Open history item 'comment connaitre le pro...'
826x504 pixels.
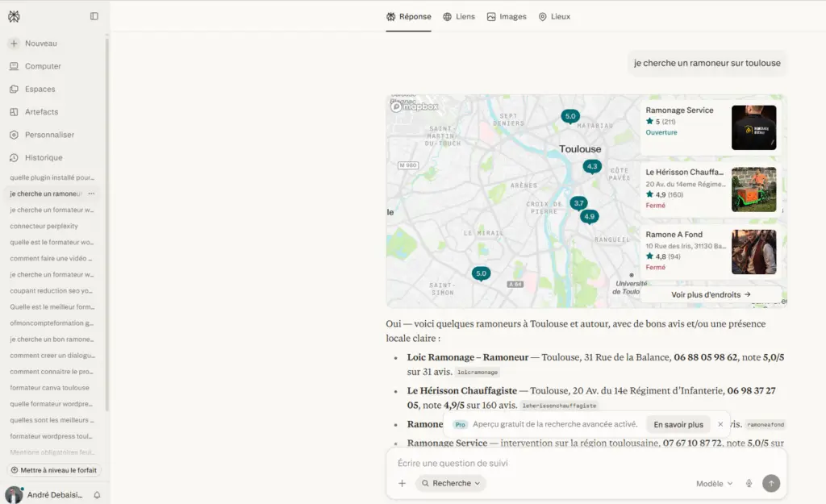pyautogui.click(x=52, y=372)
